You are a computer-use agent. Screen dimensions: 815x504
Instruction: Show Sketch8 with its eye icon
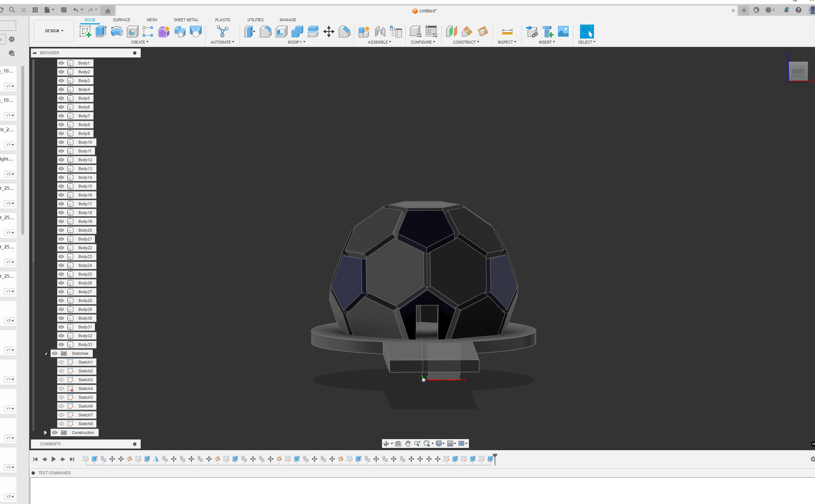61,424
